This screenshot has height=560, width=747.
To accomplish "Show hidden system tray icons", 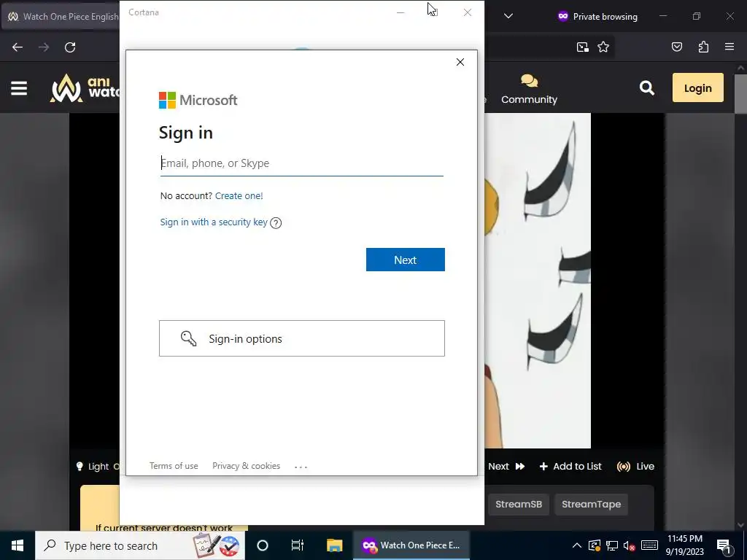I will click(576, 545).
